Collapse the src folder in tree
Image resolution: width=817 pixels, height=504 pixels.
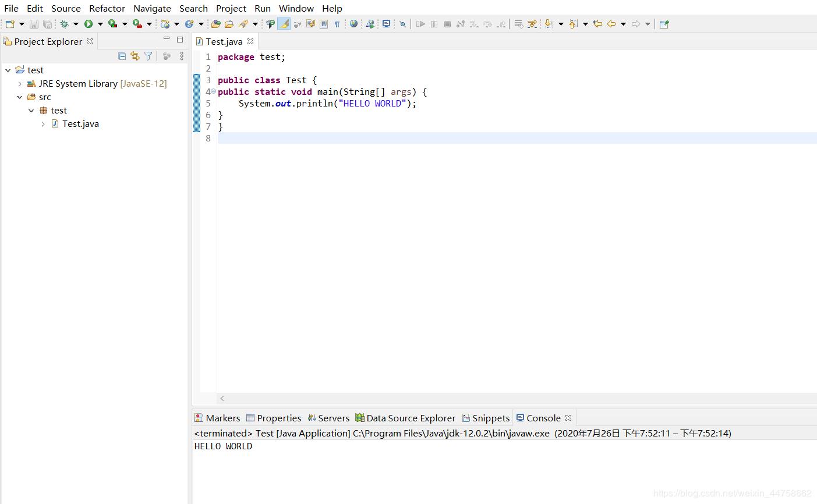pyautogui.click(x=20, y=97)
